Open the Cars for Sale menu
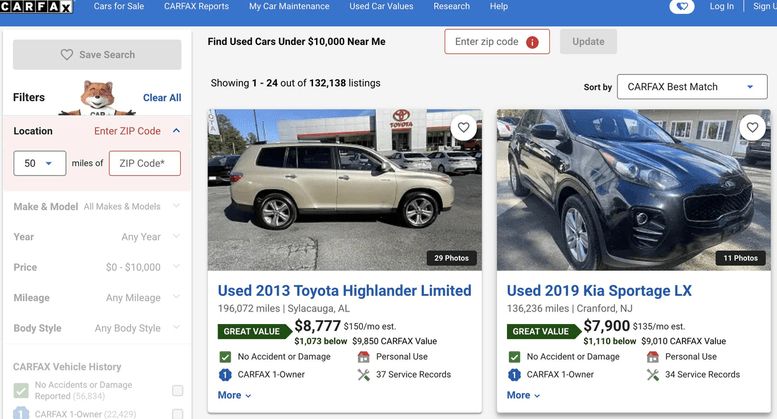777x419 pixels. point(118,7)
